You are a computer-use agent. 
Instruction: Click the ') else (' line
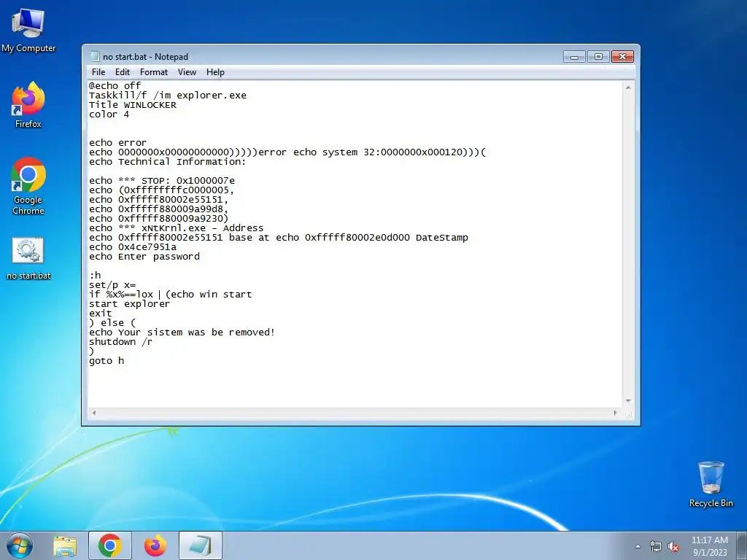(112, 322)
